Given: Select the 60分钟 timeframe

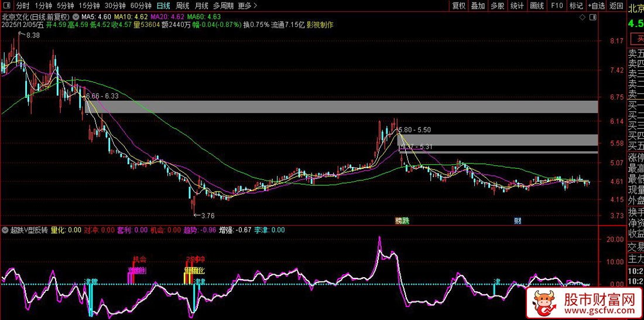Looking at the screenshot, I should [x=141, y=6].
